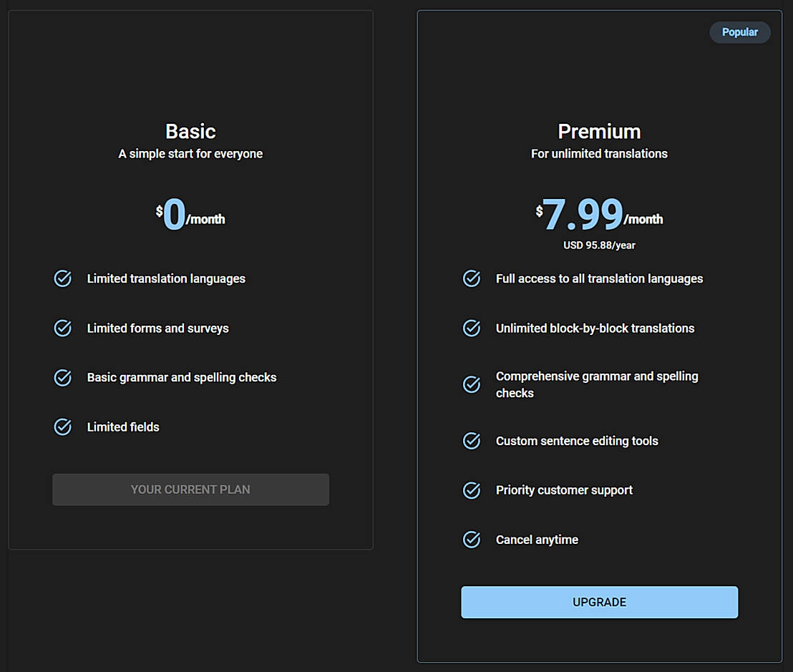
Task: Click checkmark icon beside Comprehensive grammar and spelling checks
Action: pyautogui.click(x=472, y=384)
